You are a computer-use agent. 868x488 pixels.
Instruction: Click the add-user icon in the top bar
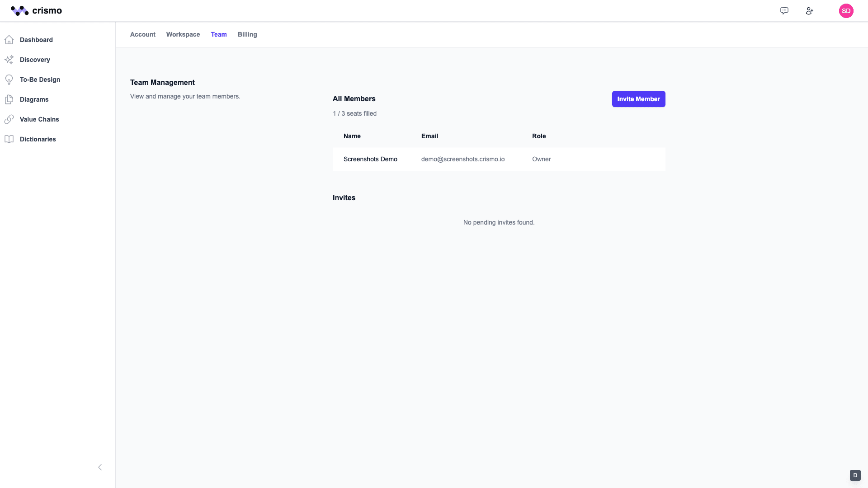tap(810, 11)
